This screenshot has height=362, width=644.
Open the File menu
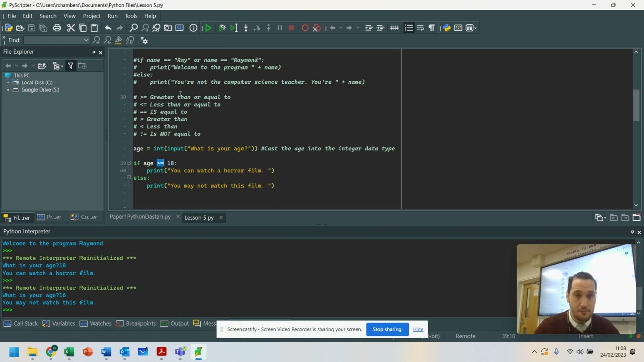pyautogui.click(x=11, y=16)
